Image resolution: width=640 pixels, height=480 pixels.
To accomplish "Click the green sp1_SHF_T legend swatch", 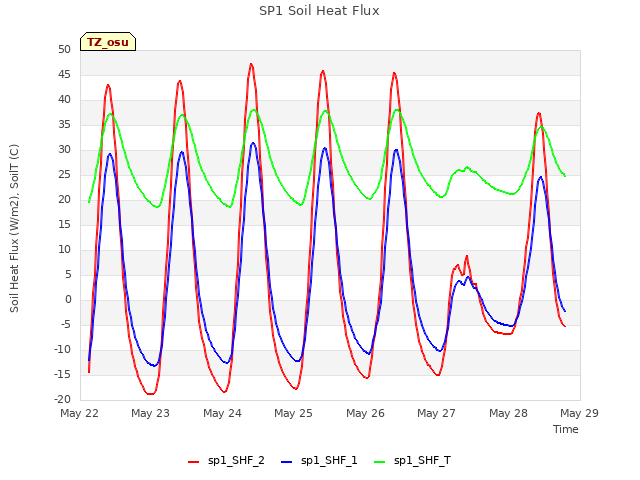I will (380, 461).
